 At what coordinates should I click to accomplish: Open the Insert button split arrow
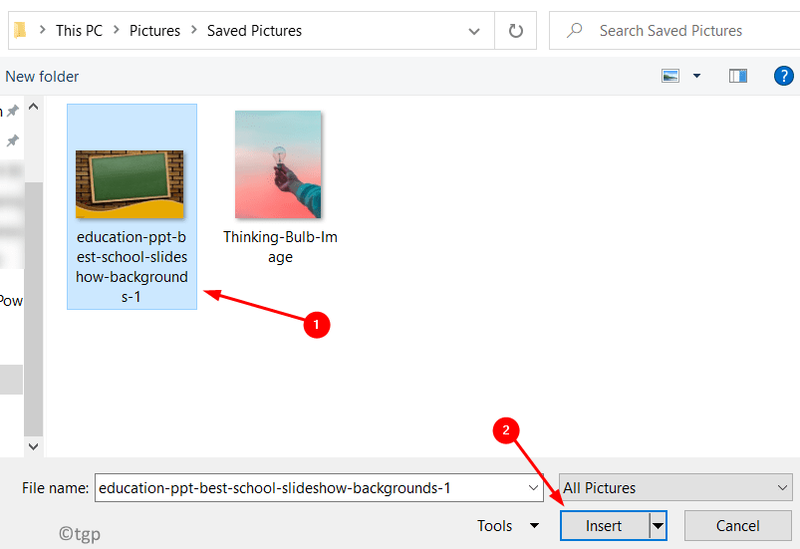(658, 526)
